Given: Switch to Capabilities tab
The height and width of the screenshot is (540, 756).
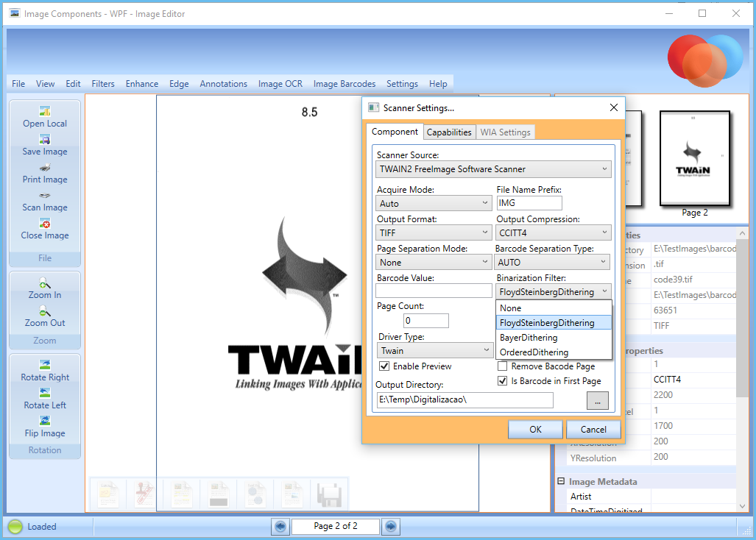Looking at the screenshot, I should 449,132.
